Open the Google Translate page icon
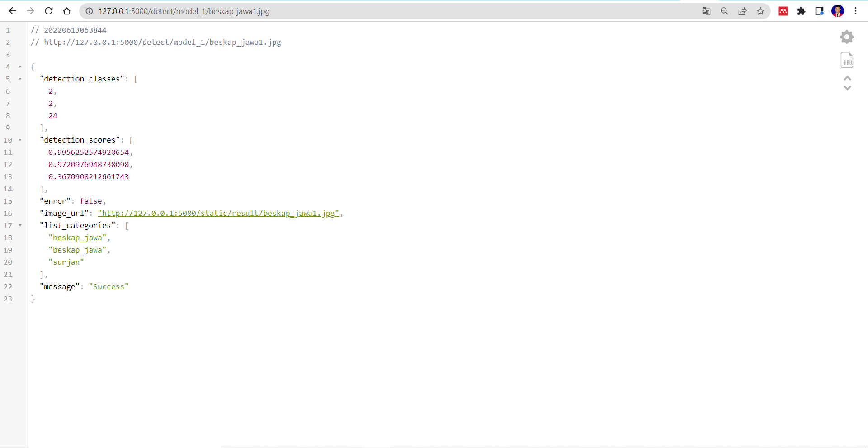This screenshot has height=448, width=868. pyautogui.click(x=706, y=11)
